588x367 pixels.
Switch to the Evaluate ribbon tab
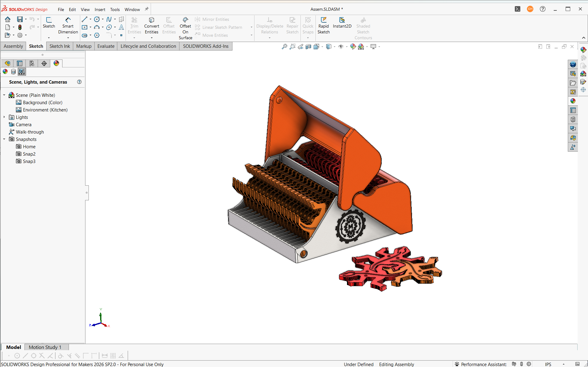click(106, 46)
